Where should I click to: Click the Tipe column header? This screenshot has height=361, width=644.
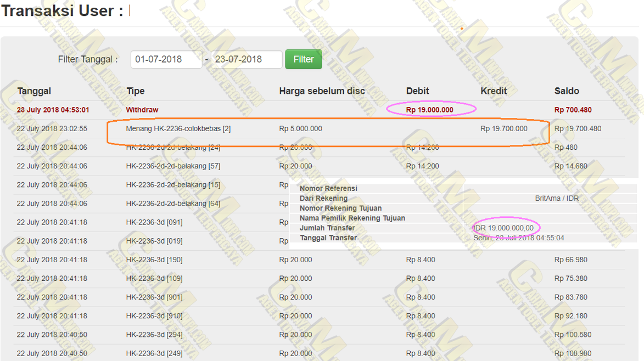click(136, 91)
